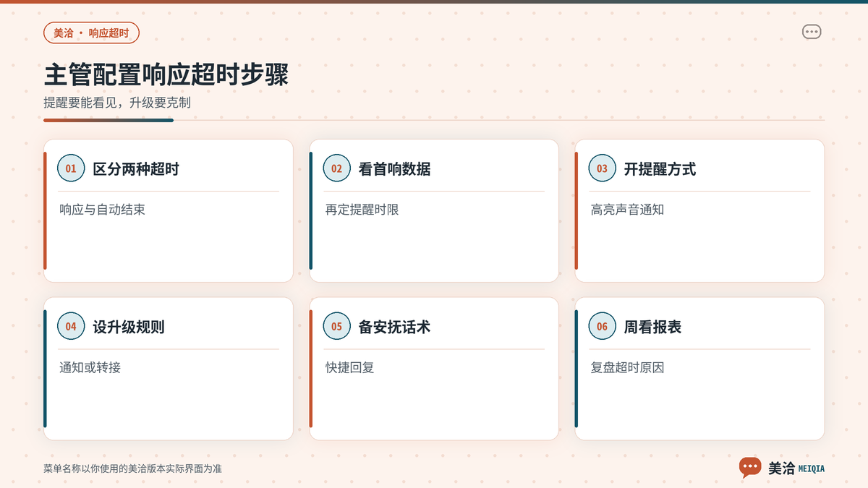
Task: Click card title 设升级规则
Action: coord(129,328)
